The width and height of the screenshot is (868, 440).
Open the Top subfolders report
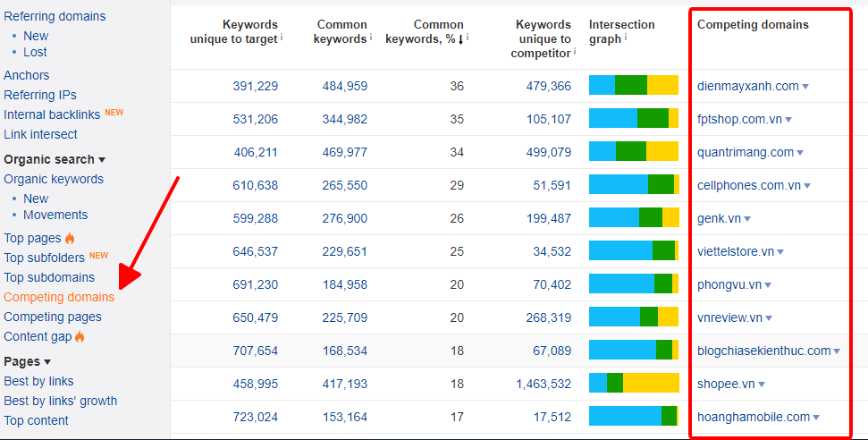[x=45, y=258]
